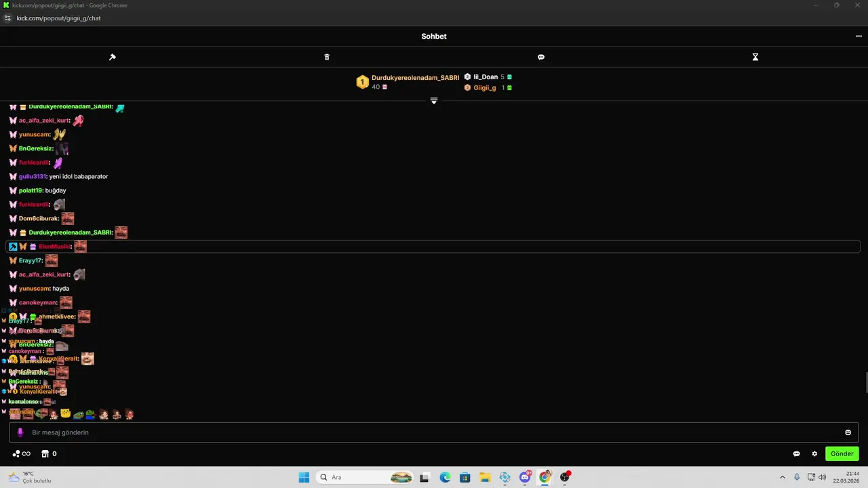This screenshot has height=488, width=868.
Task: Click the green Gönder button
Action: (x=842, y=454)
